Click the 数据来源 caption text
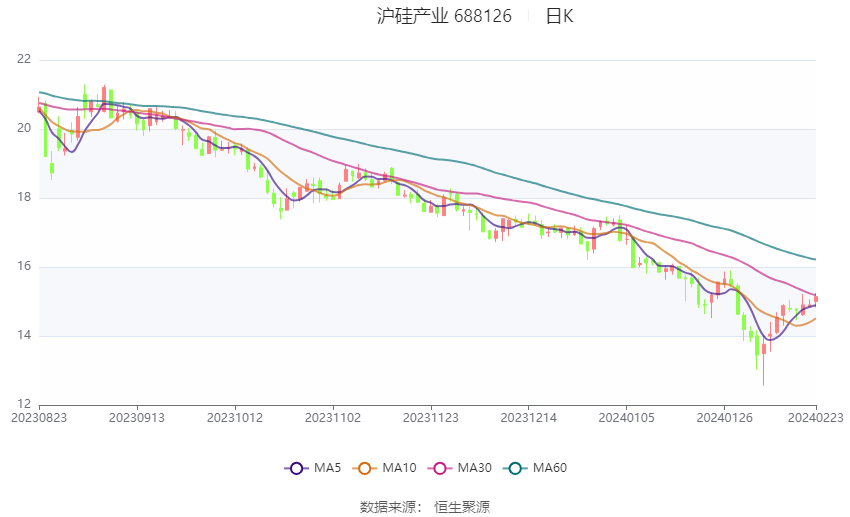This screenshot has width=850, height=517. pos(387,507)
